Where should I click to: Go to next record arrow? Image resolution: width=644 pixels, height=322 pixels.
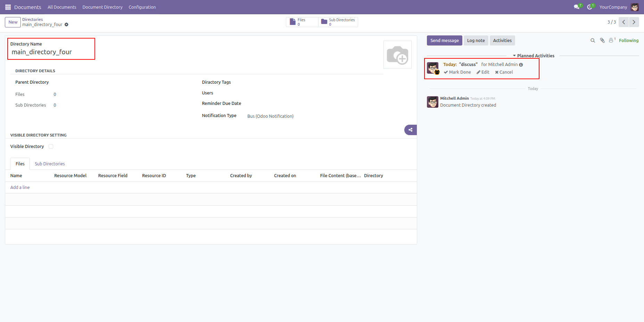point(634,22)
